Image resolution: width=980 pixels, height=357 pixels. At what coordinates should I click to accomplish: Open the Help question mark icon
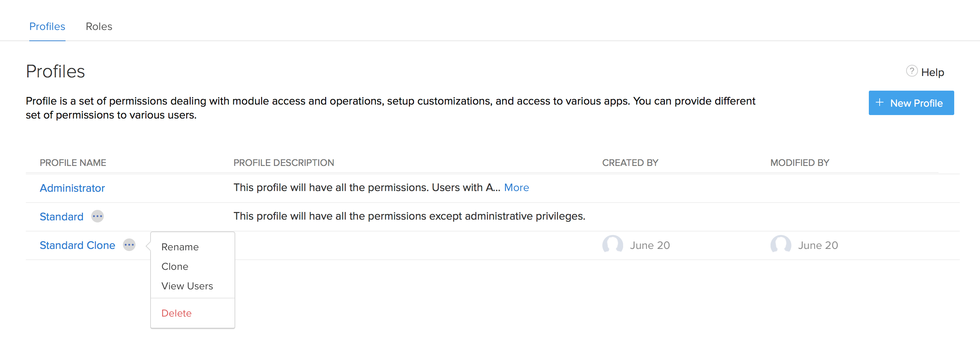912,71
